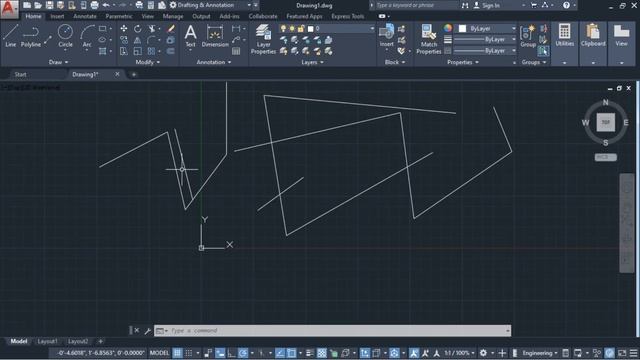The height and width of the screenshot is (360, 640).
Task: Select the Copy tool in Modify panel
Action: [x=124, y=40]
